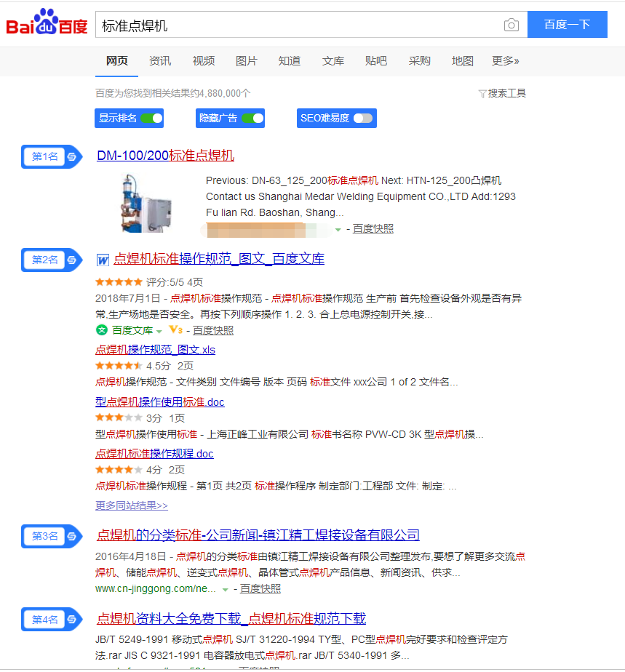
Task: Click the 4分 star rating
Action: coord(119,470)
